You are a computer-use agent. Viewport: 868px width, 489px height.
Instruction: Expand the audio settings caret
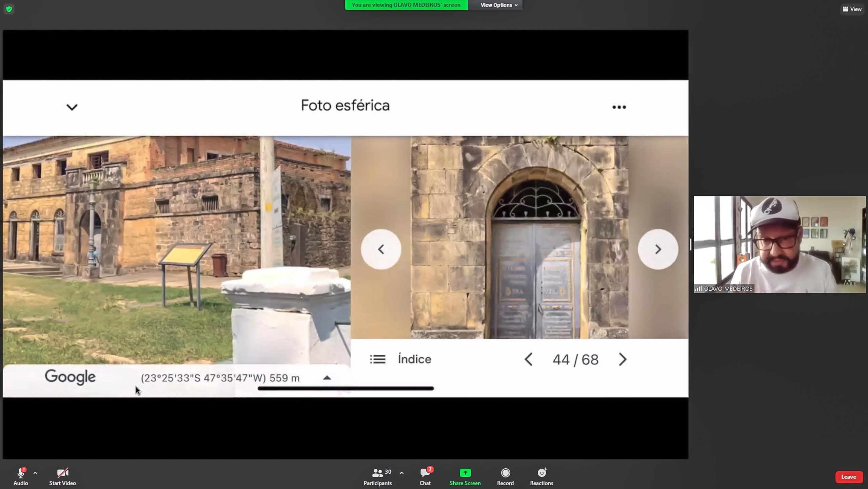pos(35,473)
